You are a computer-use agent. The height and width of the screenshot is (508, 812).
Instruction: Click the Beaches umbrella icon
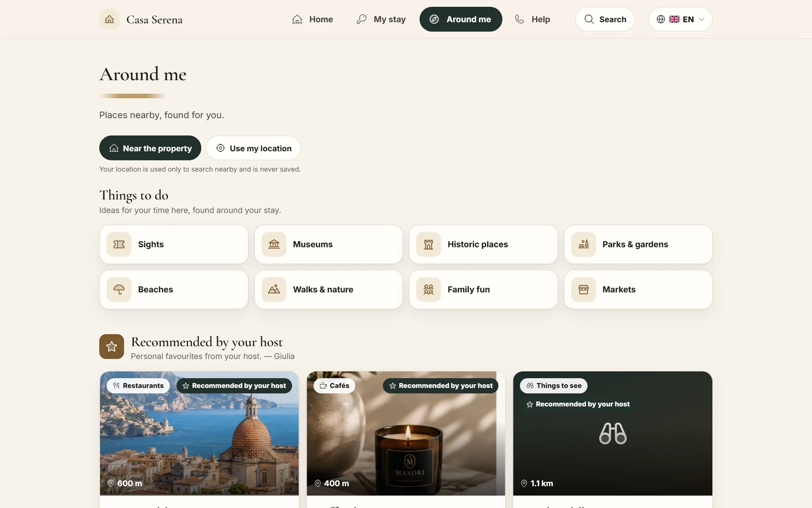point(119,289)
